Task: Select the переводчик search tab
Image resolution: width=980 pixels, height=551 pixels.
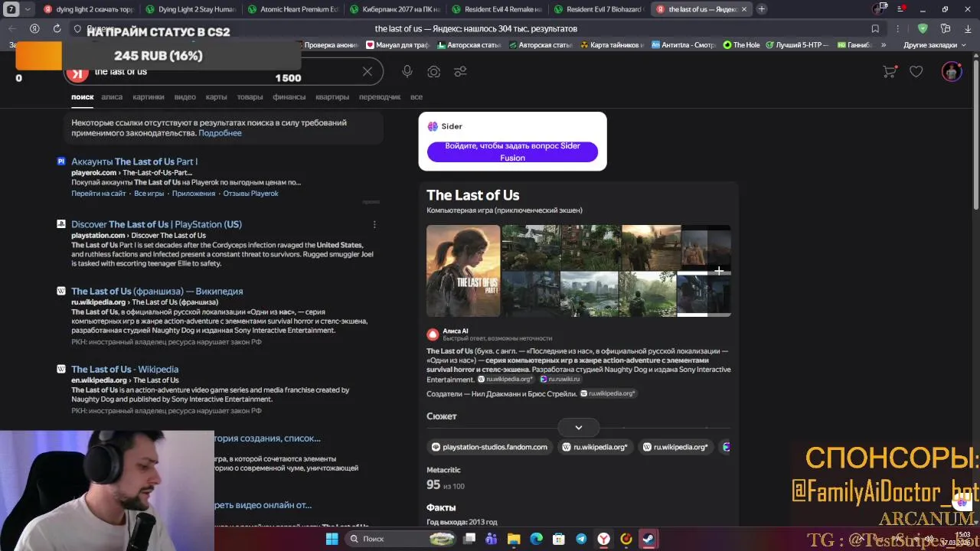Action: tap(380, 97)
